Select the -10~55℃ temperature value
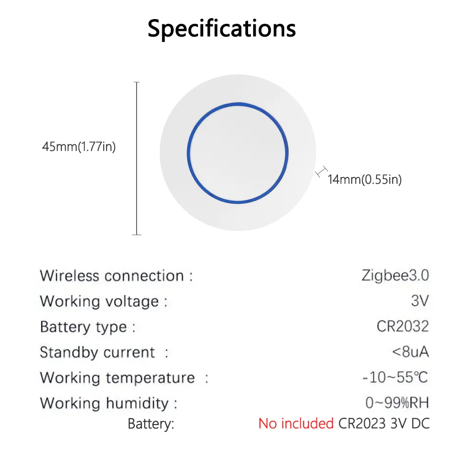Viewport: 476px width, 476px height. click(395, 377)
